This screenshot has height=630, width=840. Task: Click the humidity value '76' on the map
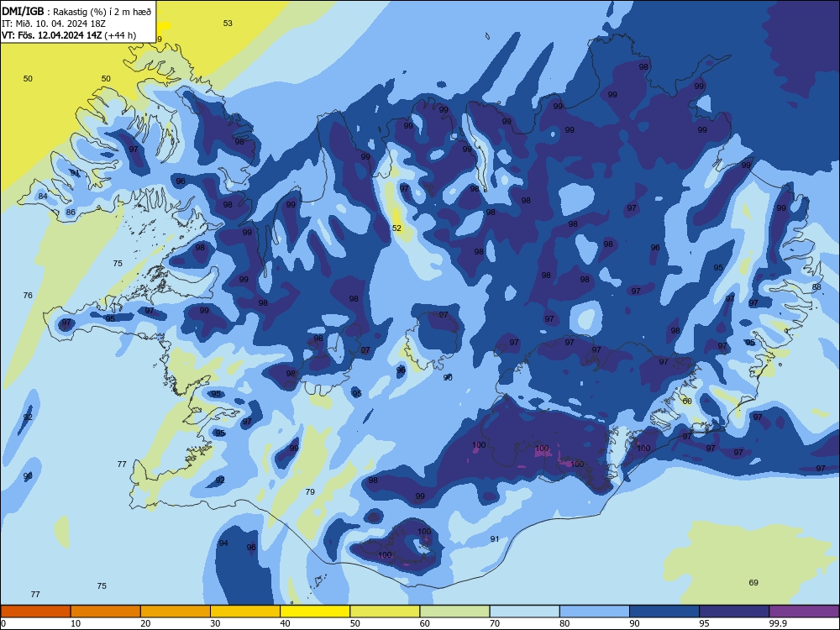pos(28,295)
